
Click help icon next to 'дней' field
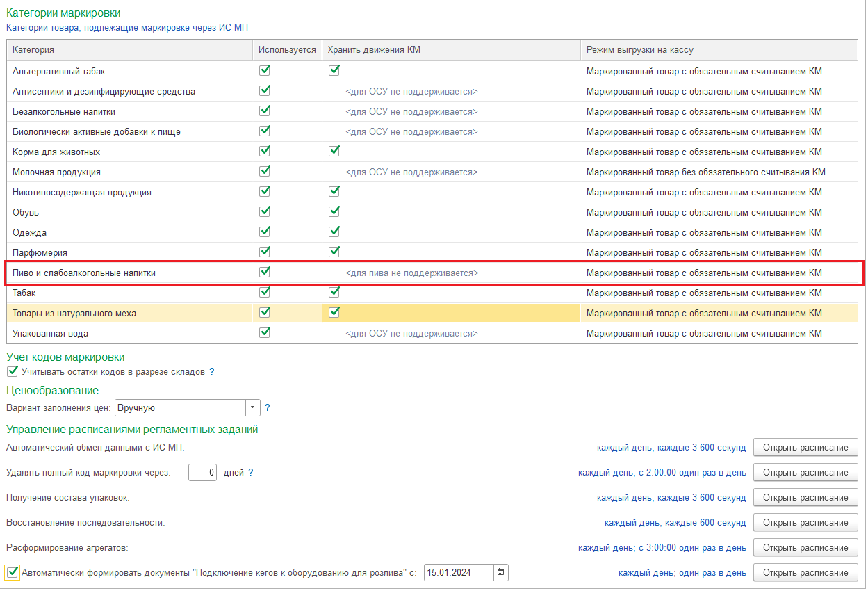tap(251, 473)
